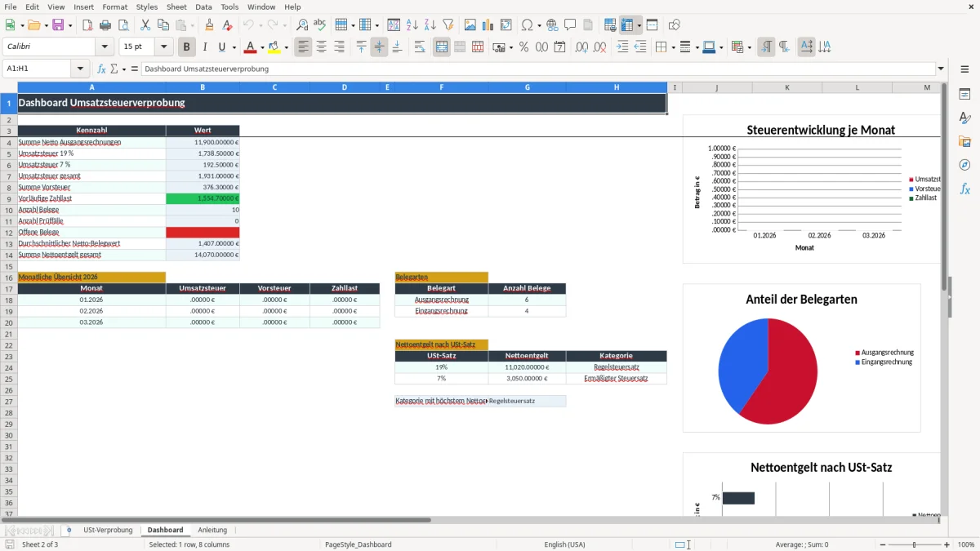Toggle Italic formatting
The width and height of the screenshot is (980, 551).
point(205,47)
